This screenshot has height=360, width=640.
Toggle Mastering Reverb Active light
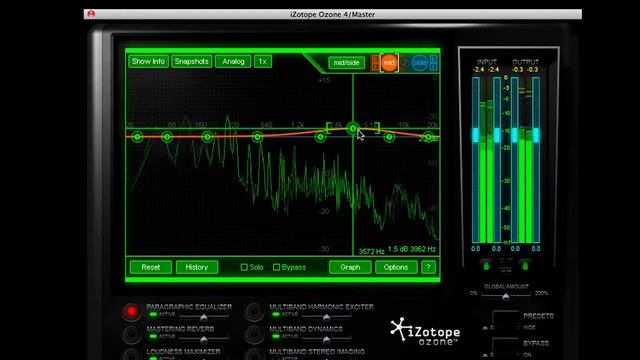tap(153, 336)
